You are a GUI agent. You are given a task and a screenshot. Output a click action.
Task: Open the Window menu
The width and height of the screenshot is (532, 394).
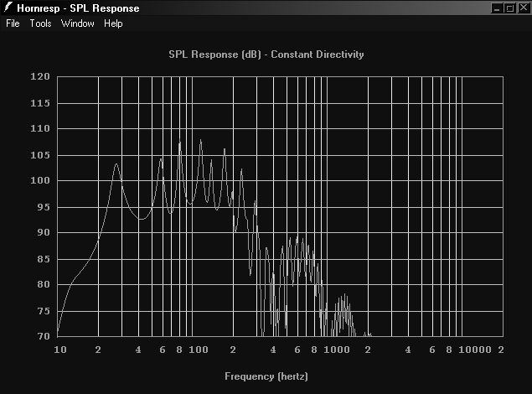77,23
